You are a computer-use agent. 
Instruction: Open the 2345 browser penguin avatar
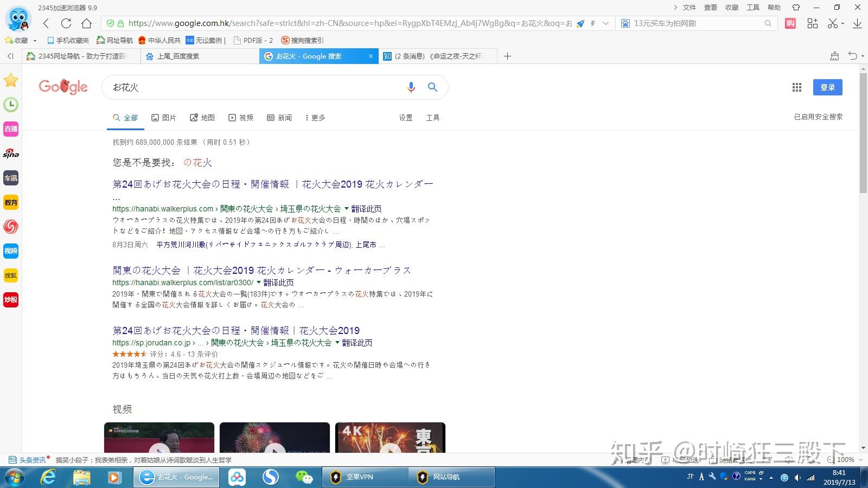coord(18,19)
